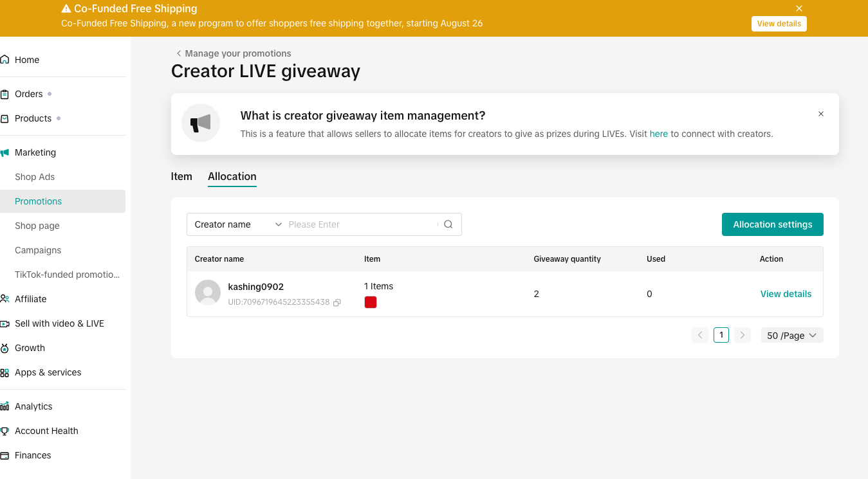The image size is (868, 479).
Task: Open the Creator name filter dropdown
Action: [x=237, y=224]
